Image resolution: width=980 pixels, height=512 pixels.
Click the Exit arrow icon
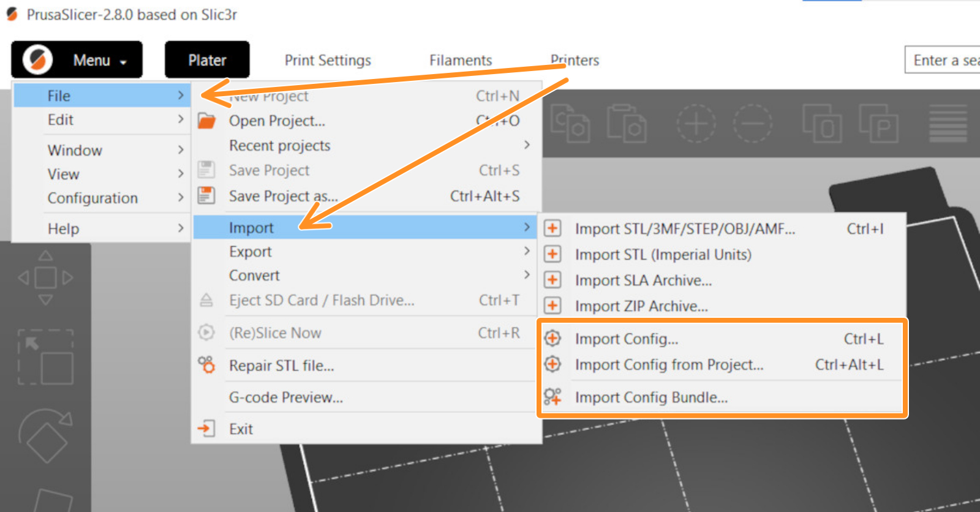[206, 428]
